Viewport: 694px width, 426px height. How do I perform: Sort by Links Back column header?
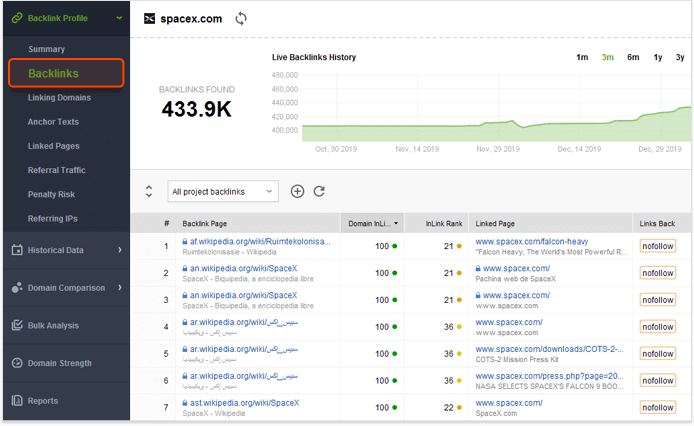pos(657,224)
